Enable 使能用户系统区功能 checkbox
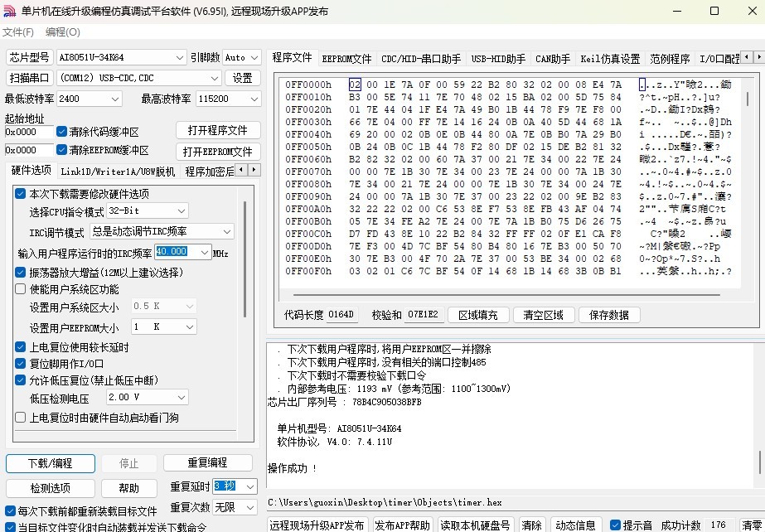 pos(21,289)
